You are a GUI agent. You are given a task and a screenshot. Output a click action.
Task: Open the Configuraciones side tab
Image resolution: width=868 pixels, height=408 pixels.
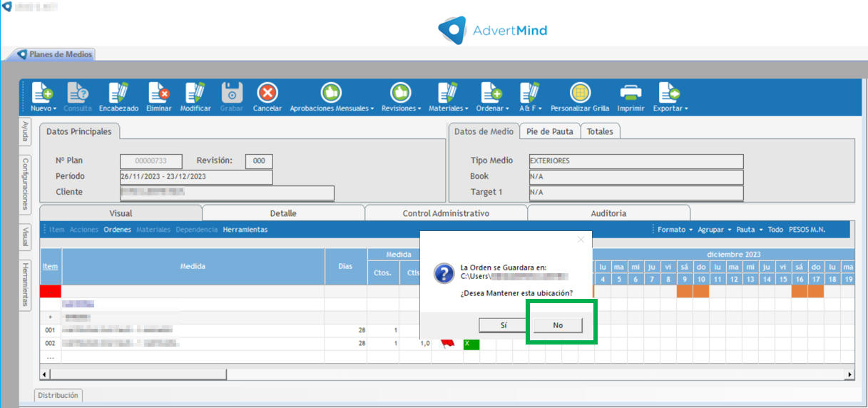[25, 184]
